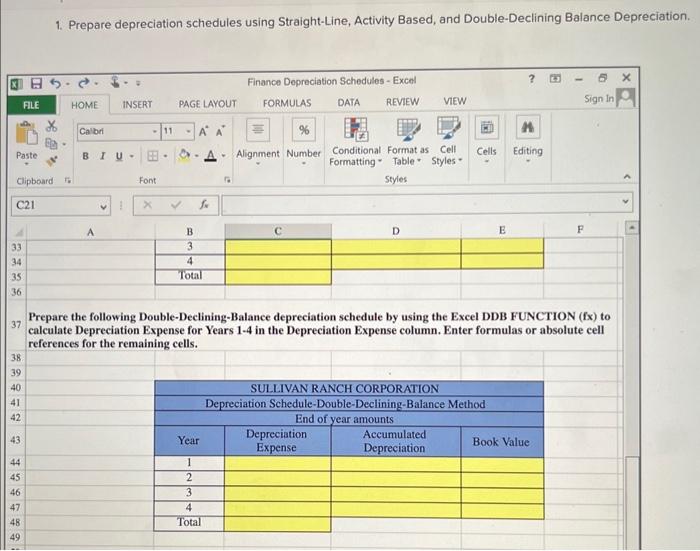The height and width of the screenshot is (551, 700).
Task: Collapse the ribbon with the caret
Action: [x=627, y=177]
